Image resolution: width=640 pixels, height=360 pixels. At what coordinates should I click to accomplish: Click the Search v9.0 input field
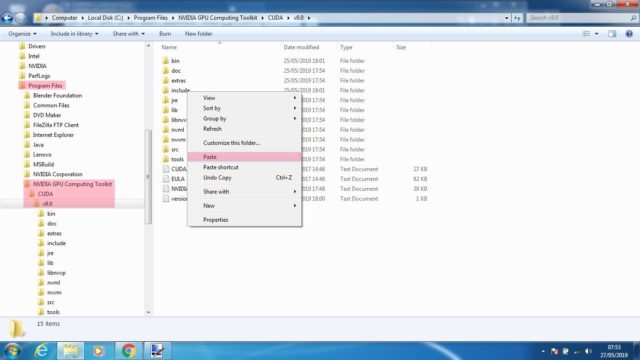[x=579, y=18]
